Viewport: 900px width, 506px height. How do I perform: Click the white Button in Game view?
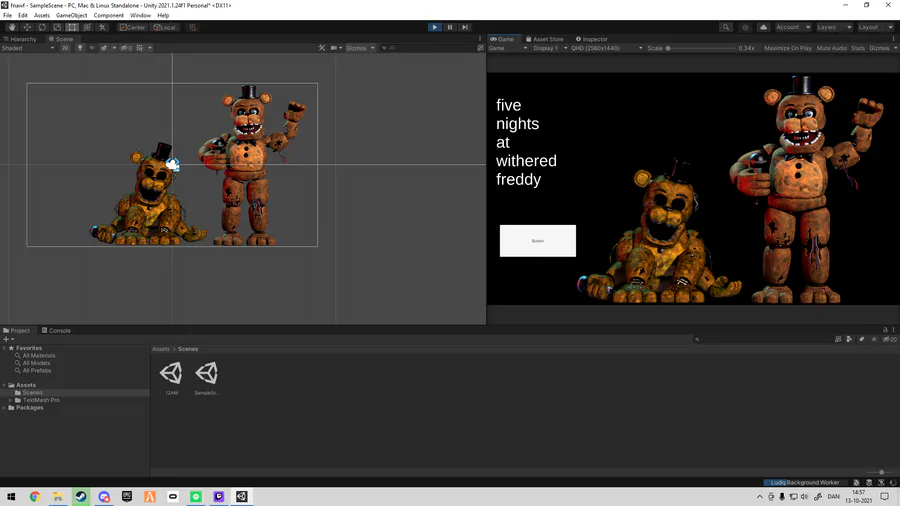click(538, 241)
